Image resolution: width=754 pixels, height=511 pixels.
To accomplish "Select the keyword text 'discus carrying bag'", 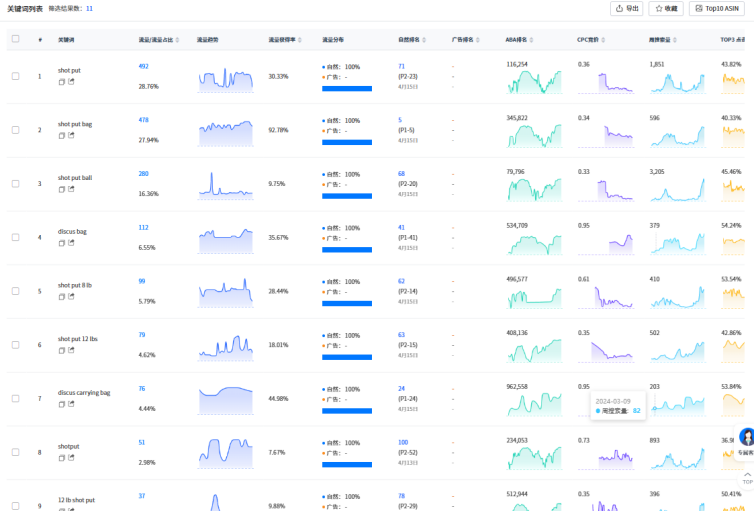I will [x=84, y=393].
